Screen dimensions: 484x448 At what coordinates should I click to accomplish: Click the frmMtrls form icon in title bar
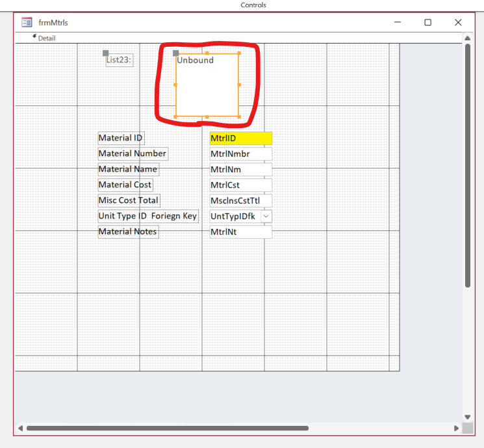pyautogui.click(x=27, y=22)
